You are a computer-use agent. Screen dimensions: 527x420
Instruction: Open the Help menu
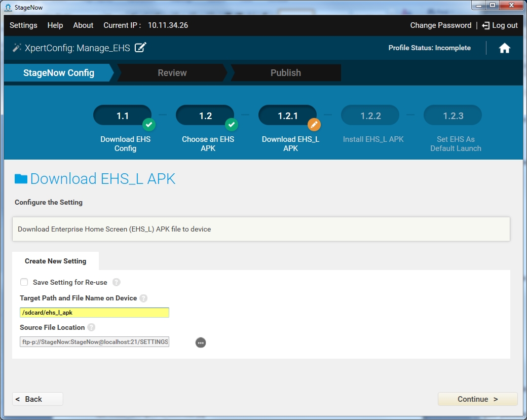55,25
